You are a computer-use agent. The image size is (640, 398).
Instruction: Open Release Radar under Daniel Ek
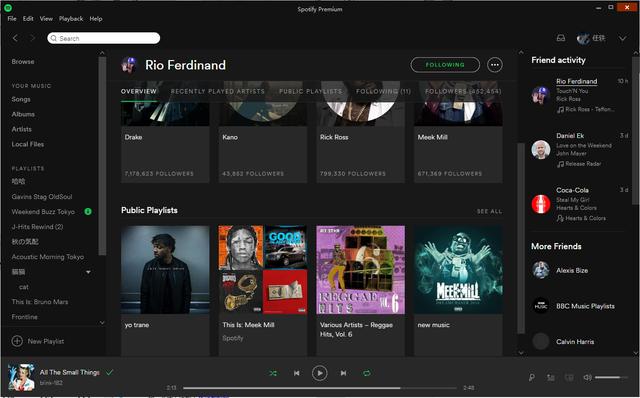tap(582, 164)
